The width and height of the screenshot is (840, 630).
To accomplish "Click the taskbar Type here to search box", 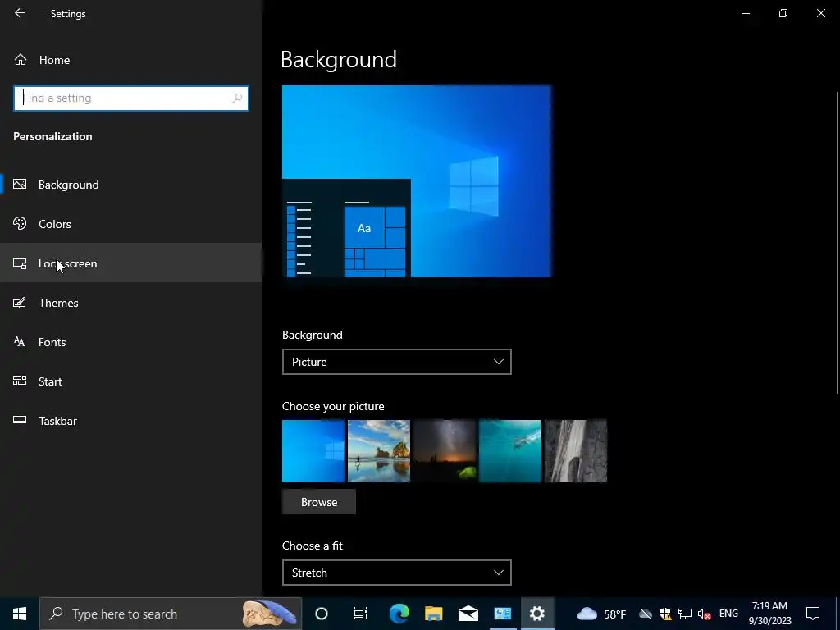I will (171, 614).
